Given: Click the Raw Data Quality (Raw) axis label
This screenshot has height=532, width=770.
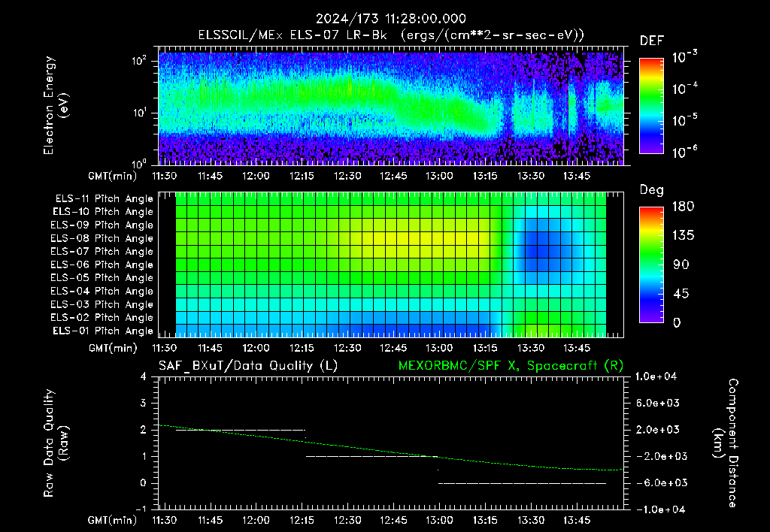Looking at the screenshot, I should [56, 443].
